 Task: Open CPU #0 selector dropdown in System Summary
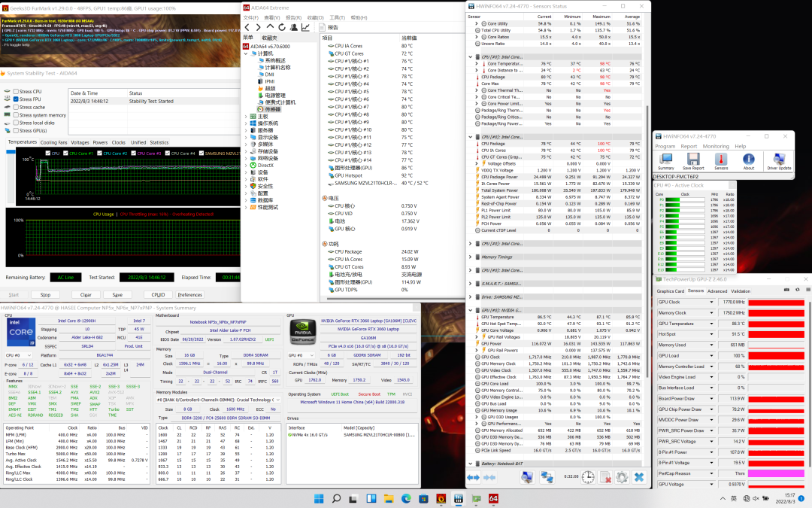19,355
